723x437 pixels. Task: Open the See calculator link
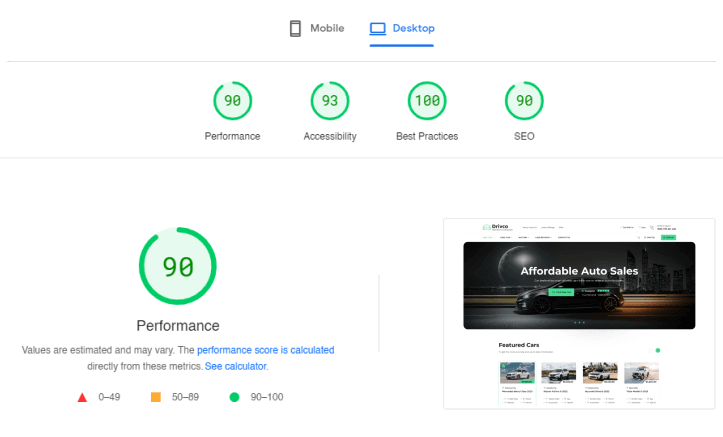[236, 366]
